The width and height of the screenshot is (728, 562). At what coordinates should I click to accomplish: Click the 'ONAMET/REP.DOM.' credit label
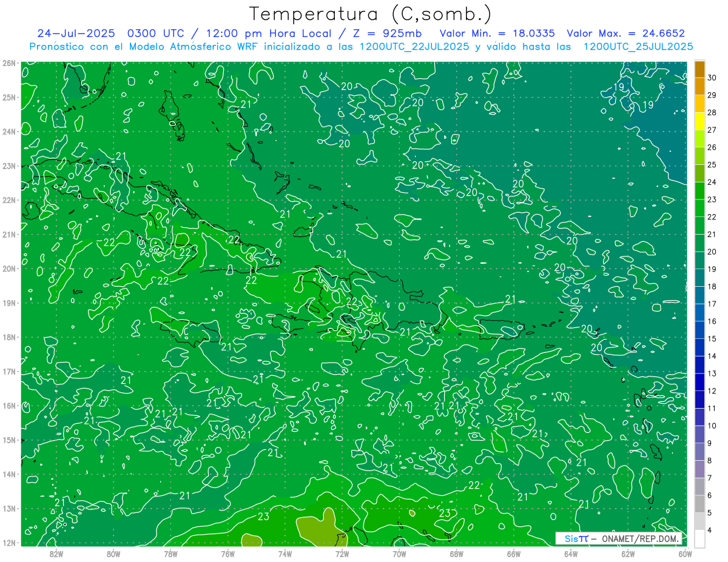coord(641,539)
